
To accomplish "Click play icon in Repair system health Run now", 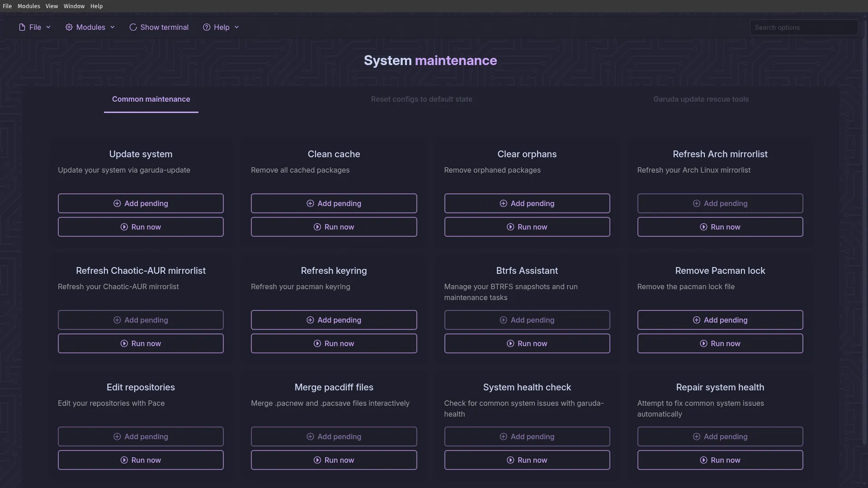I will (703, 460).
